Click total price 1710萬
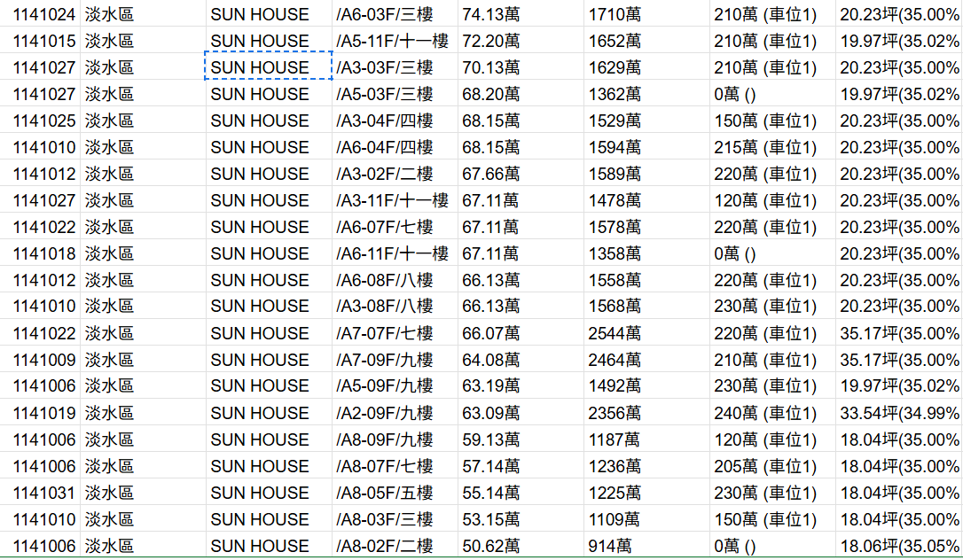The height and width of the screenshot is (560, 963). [646, 13]
